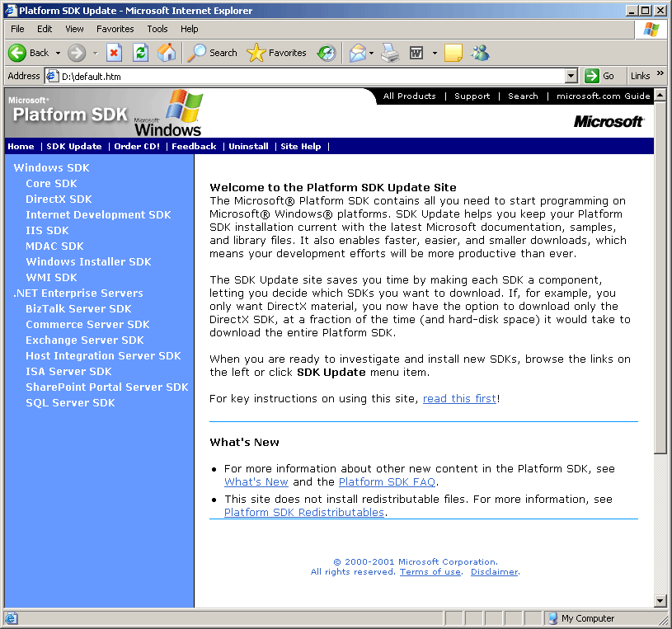Go to the Home page icon

tap(167, 53)
